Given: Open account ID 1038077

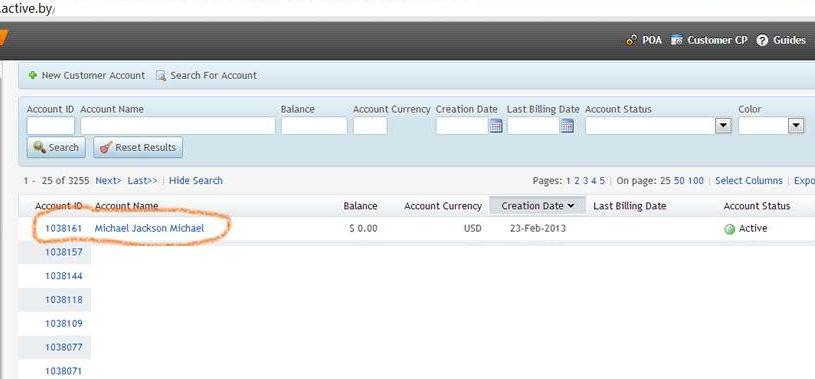Looking at the screenshot, I should pyautogui.click(x=63, y=347).
